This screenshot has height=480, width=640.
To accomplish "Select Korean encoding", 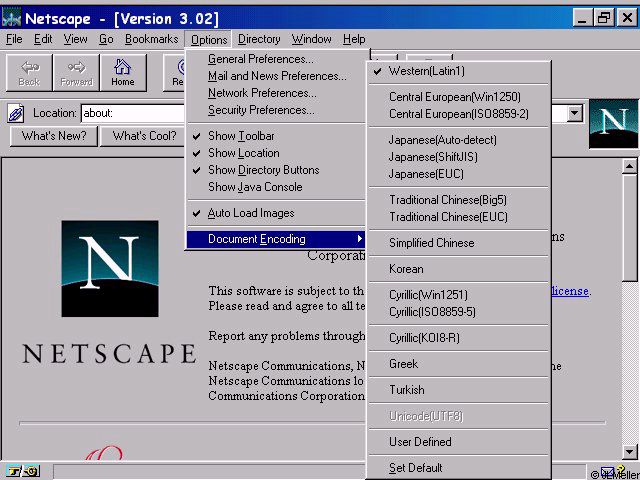I will click(x=458, y=269).
